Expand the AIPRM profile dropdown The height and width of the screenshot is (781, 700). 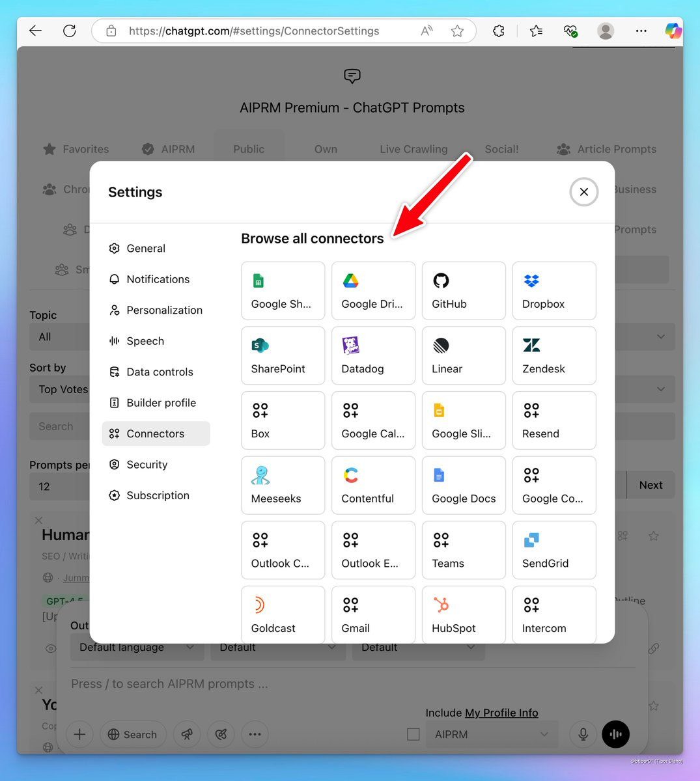[x=492, y=734]
